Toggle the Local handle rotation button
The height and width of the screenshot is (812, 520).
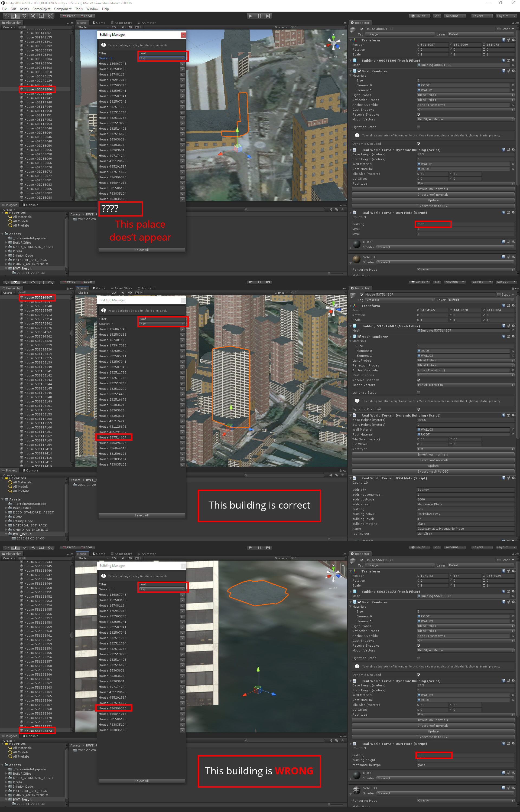click(86, 16)
